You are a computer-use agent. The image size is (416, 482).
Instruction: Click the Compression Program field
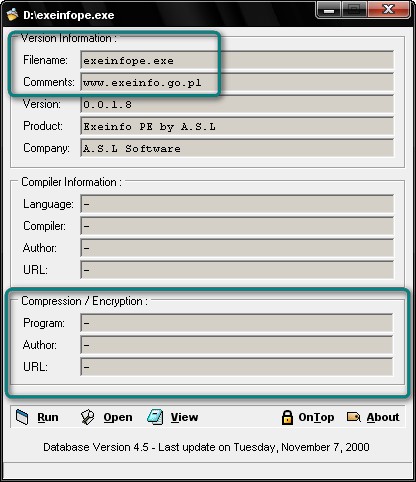pyautogui.click(x=237, y=323)
